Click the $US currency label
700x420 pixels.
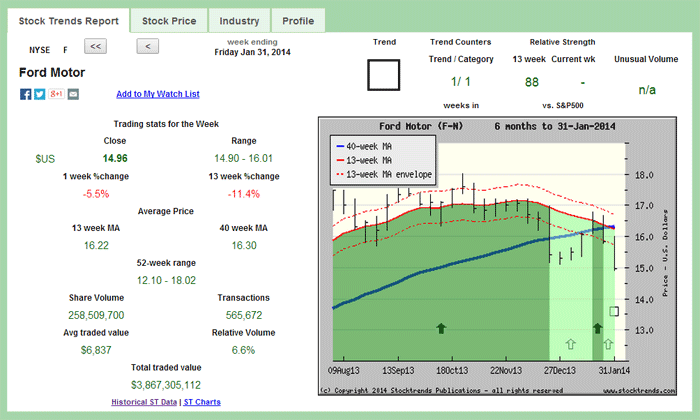point(45,159)
